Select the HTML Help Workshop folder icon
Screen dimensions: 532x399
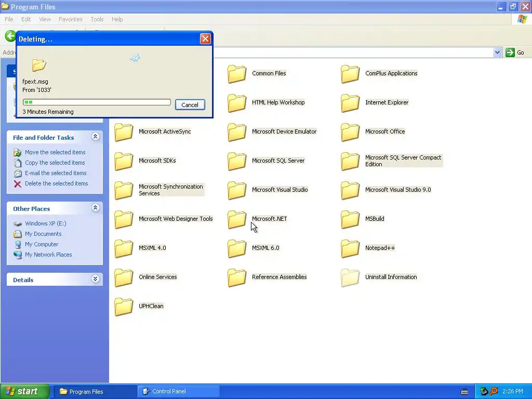236,103
